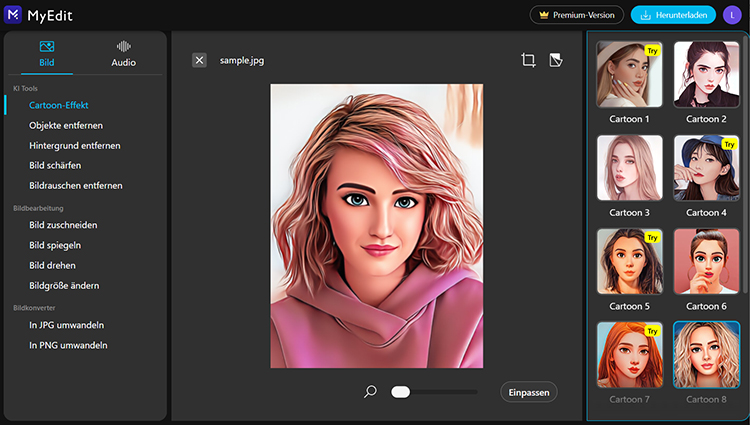Screen dimensions: 750x425
Task: Click the Einpassen fit button
Action: (528, 392)
